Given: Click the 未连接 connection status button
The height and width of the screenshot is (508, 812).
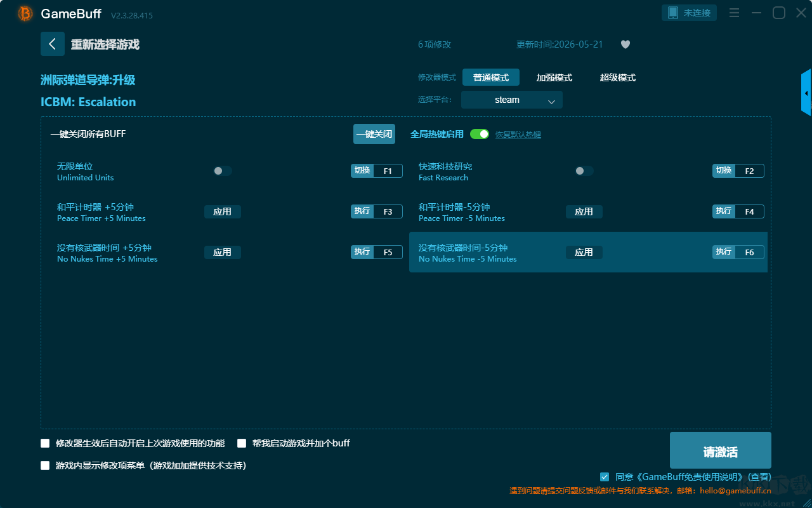Looking at the screenshot, I should tap(690, 13).
